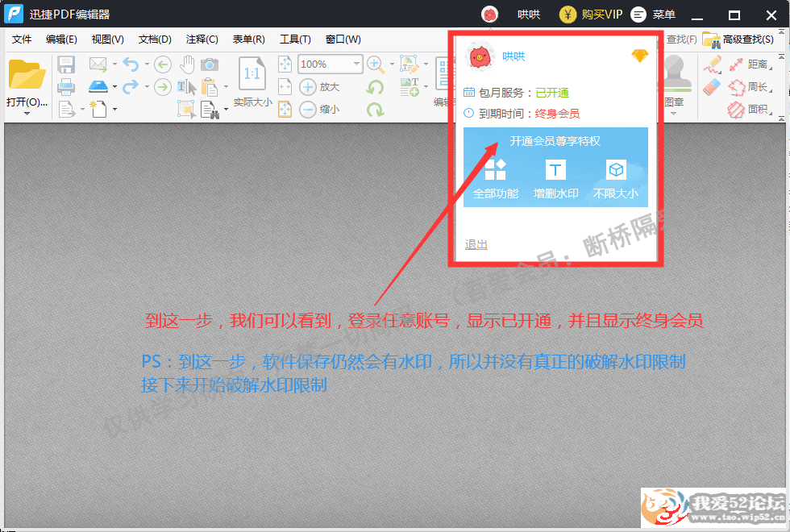Click the fit width icon
This screenshot has width=790, height=532.
pos(285,87)
